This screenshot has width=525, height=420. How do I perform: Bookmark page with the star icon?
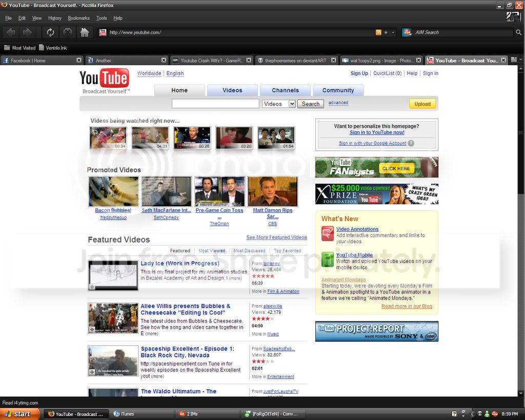[x=386, y=32]
